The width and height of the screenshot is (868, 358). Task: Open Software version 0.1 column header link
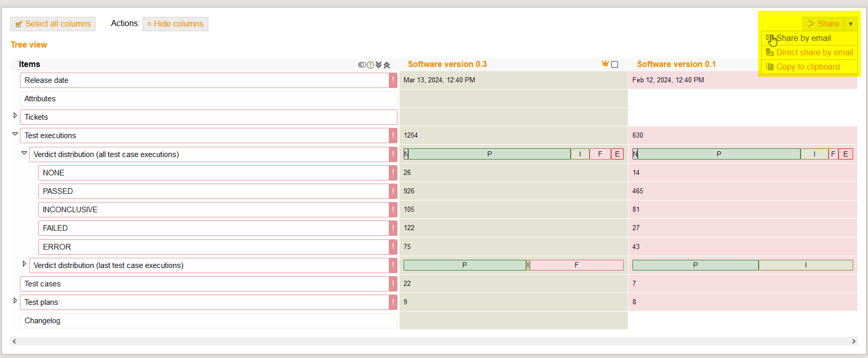tap(676, 64)
